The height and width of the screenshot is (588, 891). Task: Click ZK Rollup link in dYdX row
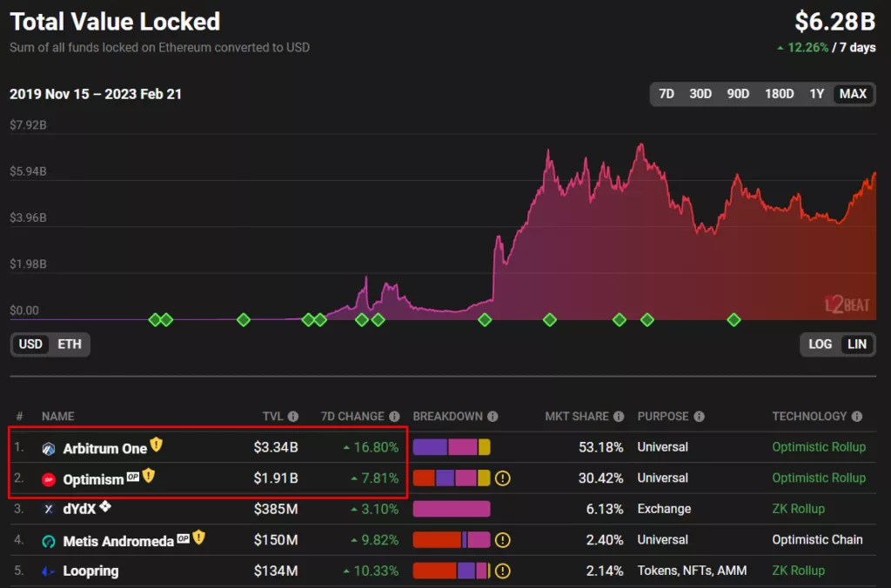[x=799, y=509]
